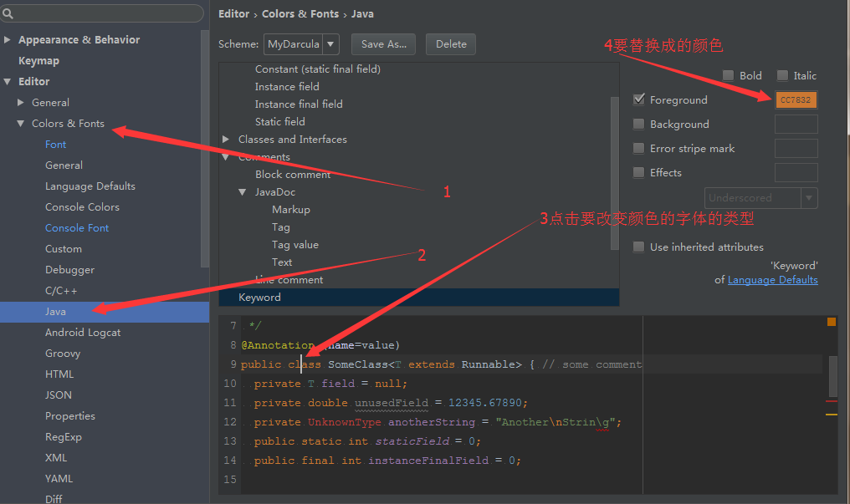Open the Error stripe mark color swatch
The width and height of the screenshot is (850, 504).
[x=796, y=148]
